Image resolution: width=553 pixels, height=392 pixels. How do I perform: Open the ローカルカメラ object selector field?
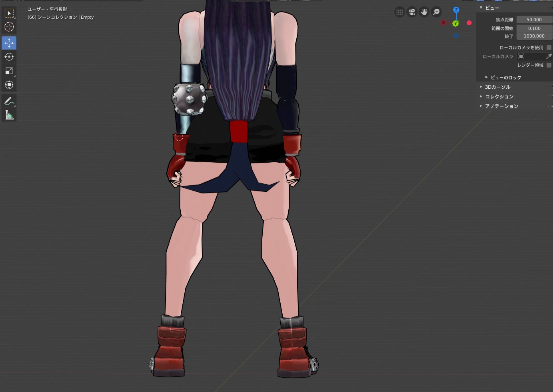(x=531, y=56)
